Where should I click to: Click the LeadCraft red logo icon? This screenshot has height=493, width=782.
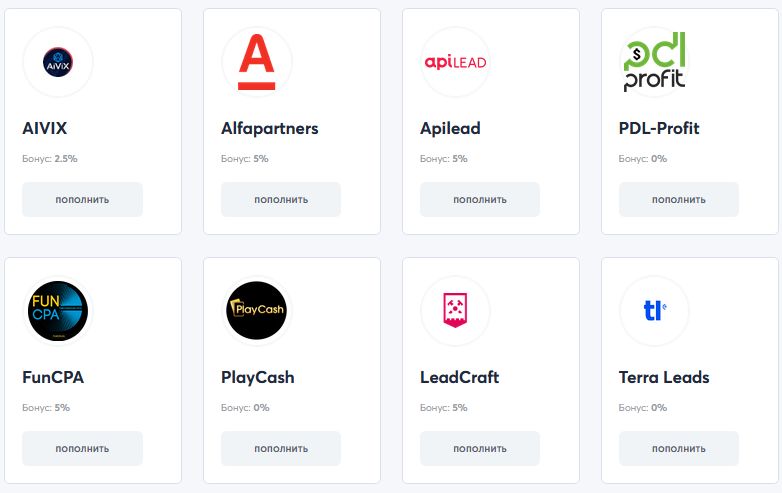(455, 311)
